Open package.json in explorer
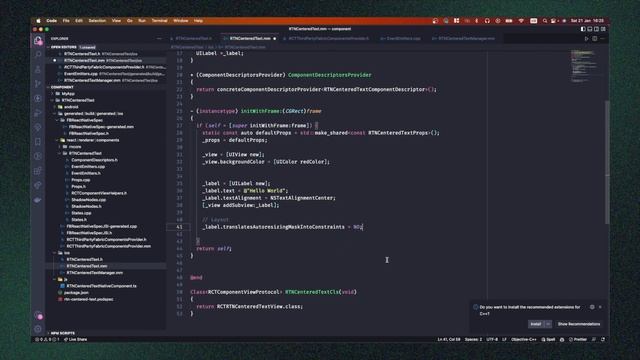Screen dimensions: 640x360 [x=76, y=293]
